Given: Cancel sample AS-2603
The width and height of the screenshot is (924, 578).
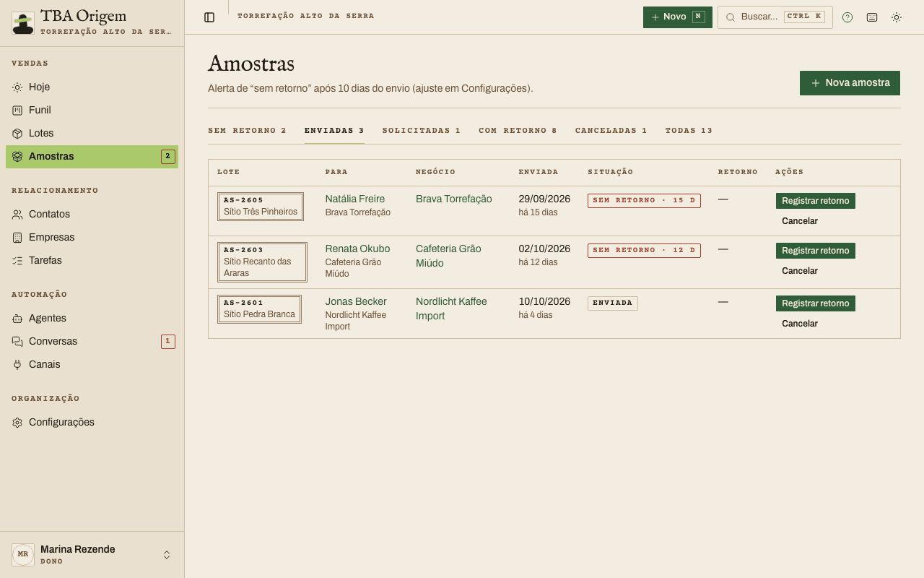Looking at the screenshot, I should [x=800, y=271].
